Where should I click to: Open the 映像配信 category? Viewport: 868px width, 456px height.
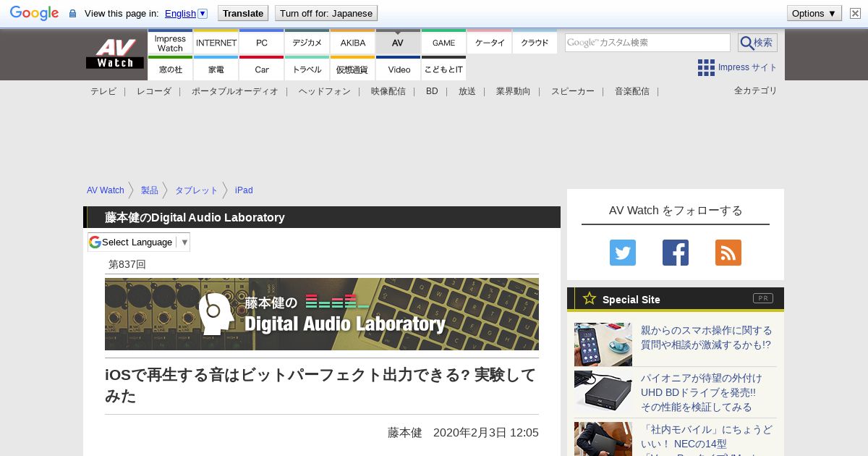(388, 91)
